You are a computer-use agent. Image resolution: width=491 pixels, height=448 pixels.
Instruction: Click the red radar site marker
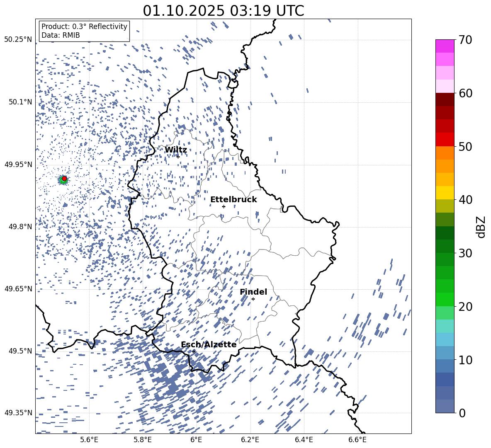click(64, 179)
